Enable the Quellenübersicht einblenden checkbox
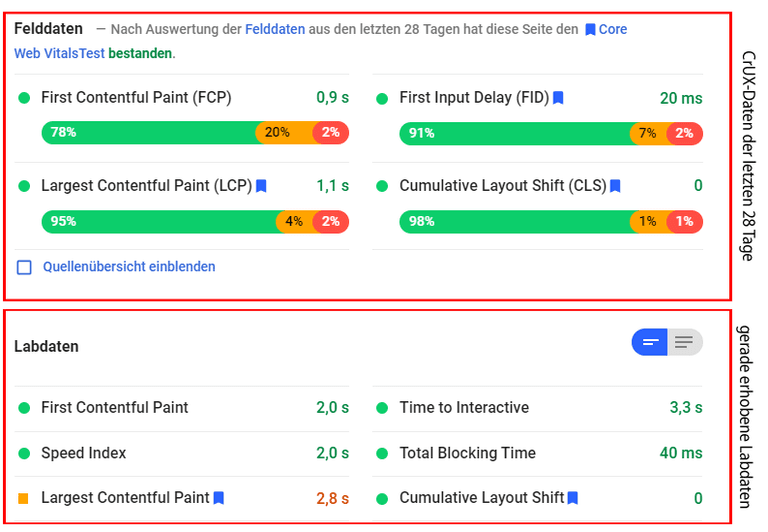The height and width of the screenshot is (532, 768). [x=24, y=267]
